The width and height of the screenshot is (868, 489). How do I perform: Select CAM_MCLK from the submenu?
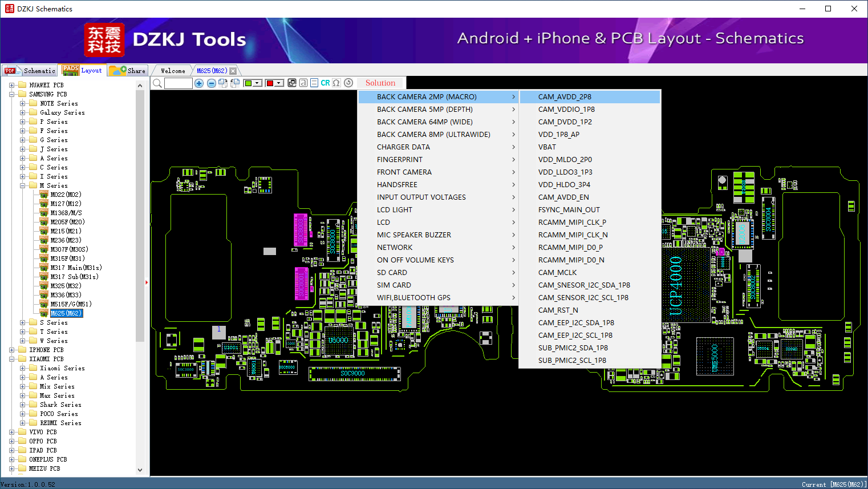point(590,273)
